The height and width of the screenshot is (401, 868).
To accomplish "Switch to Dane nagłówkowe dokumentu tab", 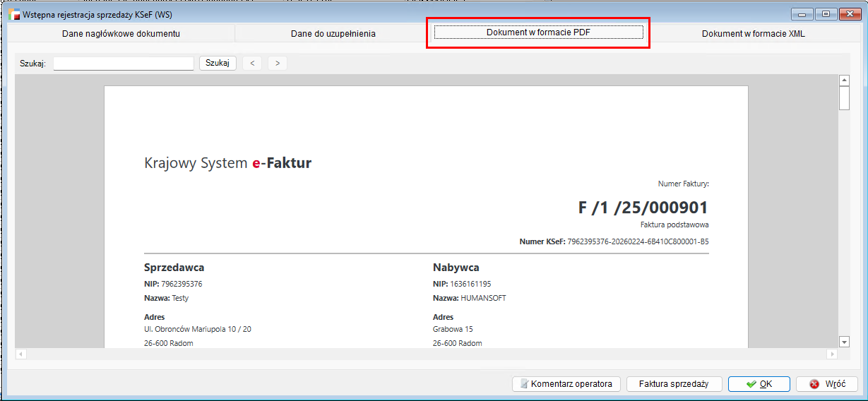I will pyautogui.click(x=121, y=33).
